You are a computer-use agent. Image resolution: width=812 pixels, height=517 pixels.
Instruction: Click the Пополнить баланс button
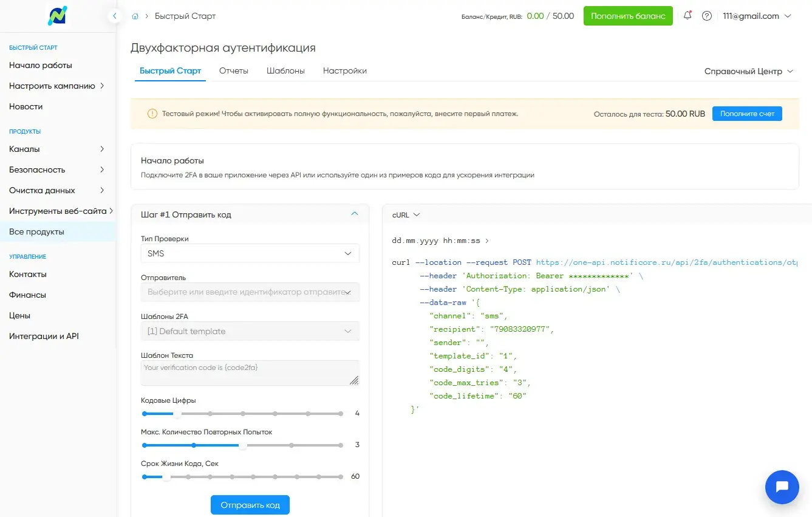(x=628, y=16)
